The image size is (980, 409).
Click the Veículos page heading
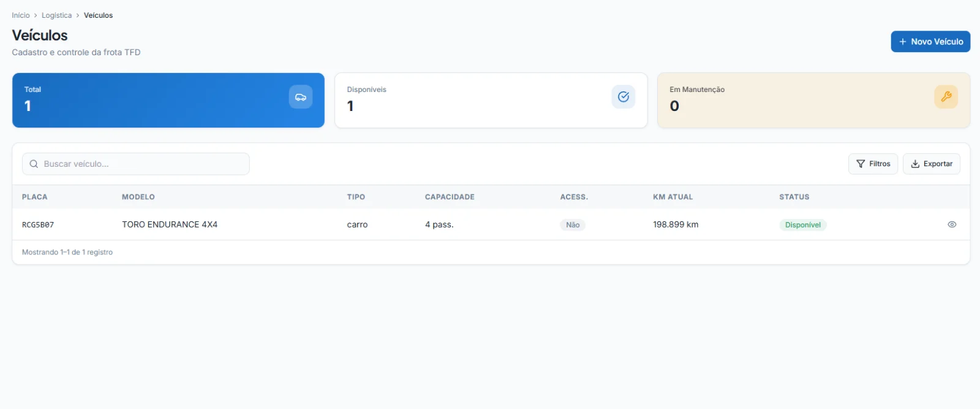(40, 35)
